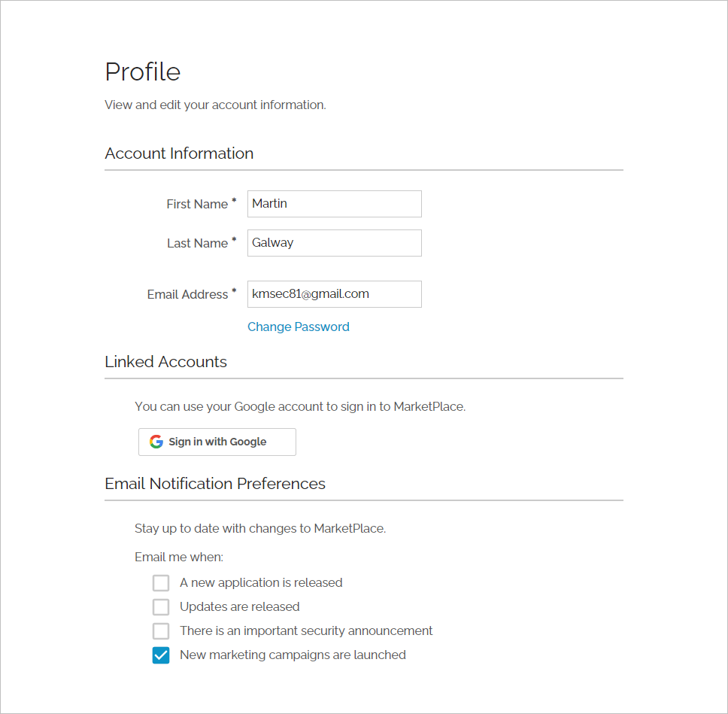
Task: Open the Change Password link
Action: click(298, 327)
